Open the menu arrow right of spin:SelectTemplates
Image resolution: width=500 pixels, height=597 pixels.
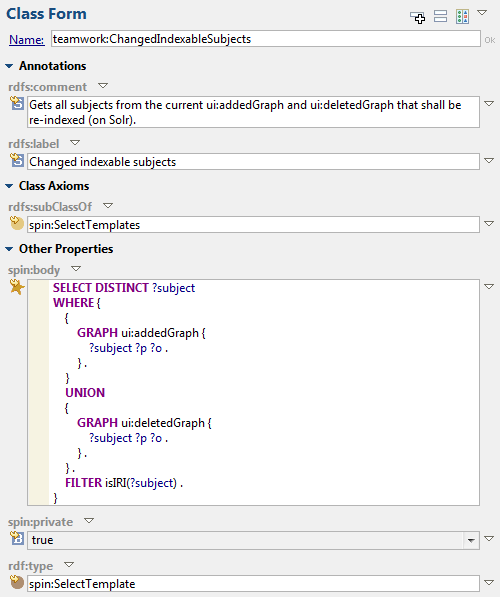coord(489,223)
